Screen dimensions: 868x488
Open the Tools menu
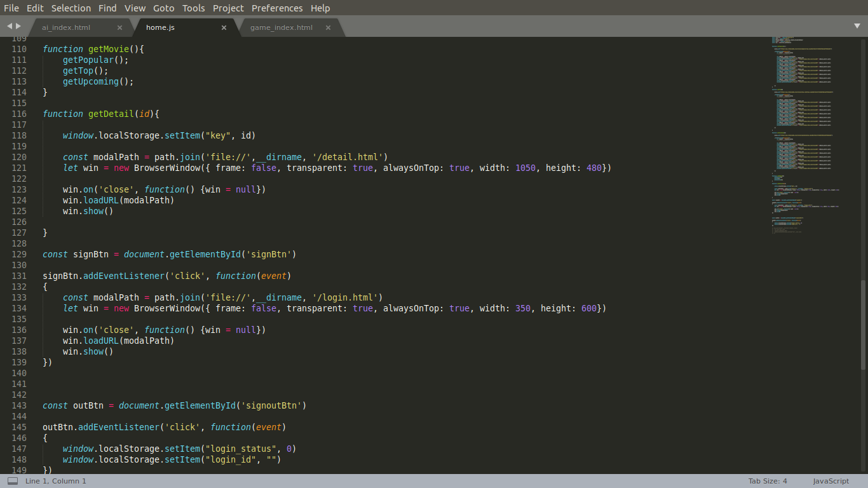tap(193, 8)
